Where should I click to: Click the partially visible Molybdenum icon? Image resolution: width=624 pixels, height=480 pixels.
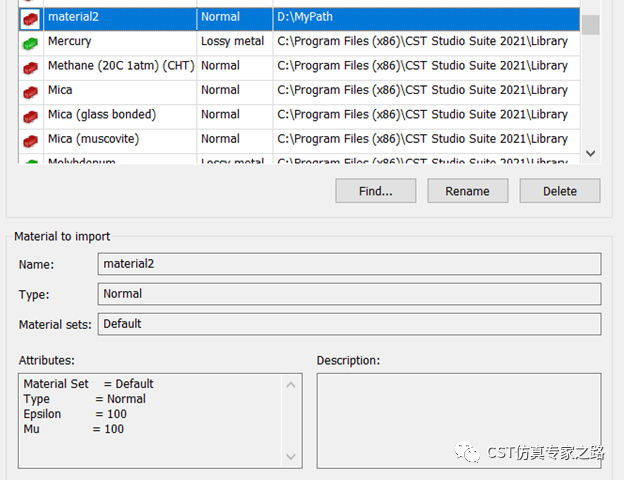coord(30,161)
